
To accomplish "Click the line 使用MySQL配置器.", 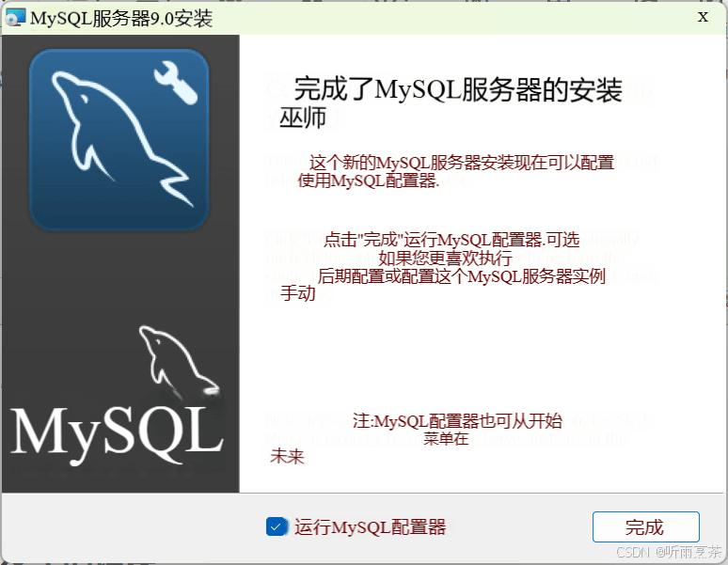I will pyautogui.click(x=368, y=180).
